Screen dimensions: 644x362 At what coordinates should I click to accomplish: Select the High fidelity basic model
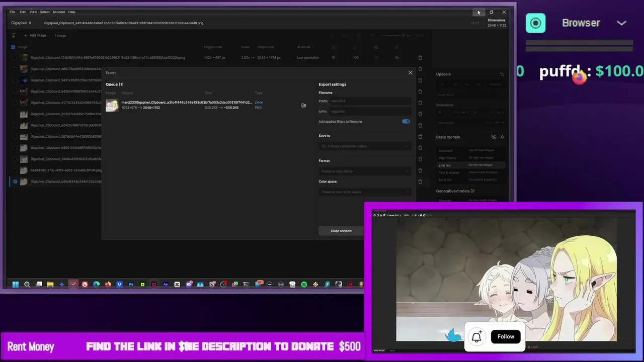[470, 158]
